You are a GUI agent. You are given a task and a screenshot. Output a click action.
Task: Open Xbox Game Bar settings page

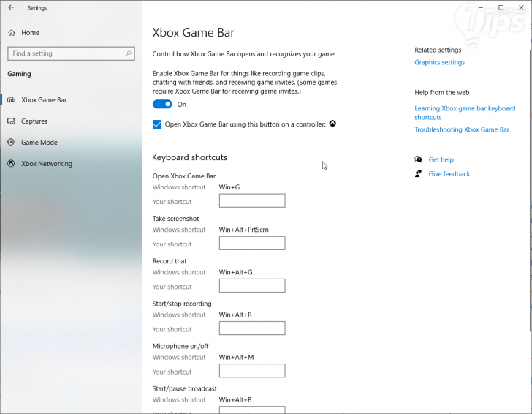44,100
